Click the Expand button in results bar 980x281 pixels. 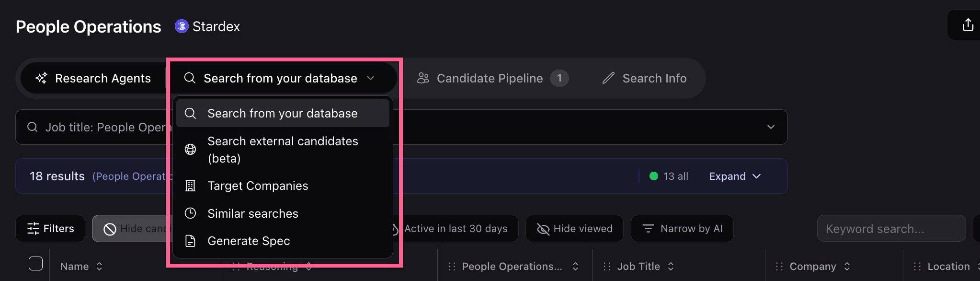(x=735, y=176)
